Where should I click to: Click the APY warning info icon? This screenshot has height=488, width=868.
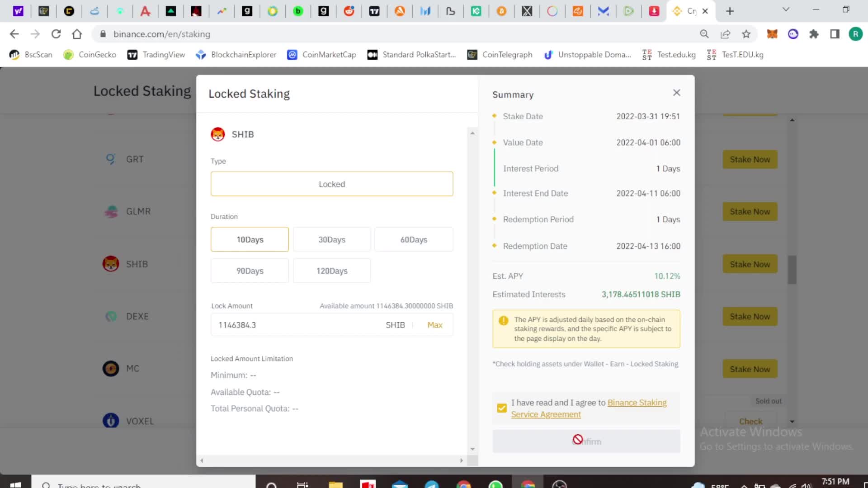click(503, 320)
